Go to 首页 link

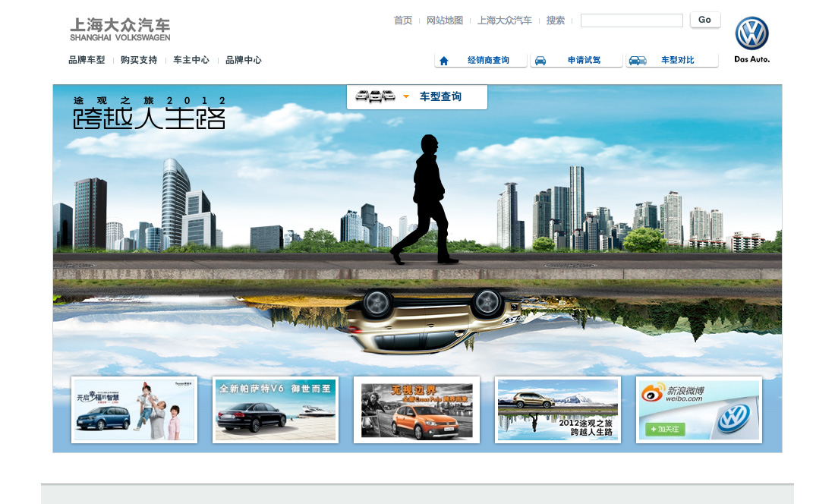tap(403, 20)
